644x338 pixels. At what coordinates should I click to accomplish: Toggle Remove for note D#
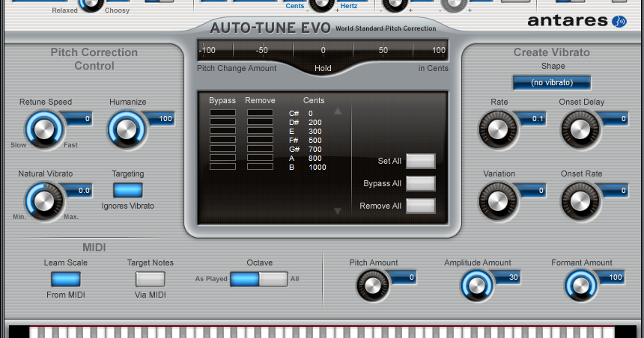pyautogui.click(x=260, y=122)
